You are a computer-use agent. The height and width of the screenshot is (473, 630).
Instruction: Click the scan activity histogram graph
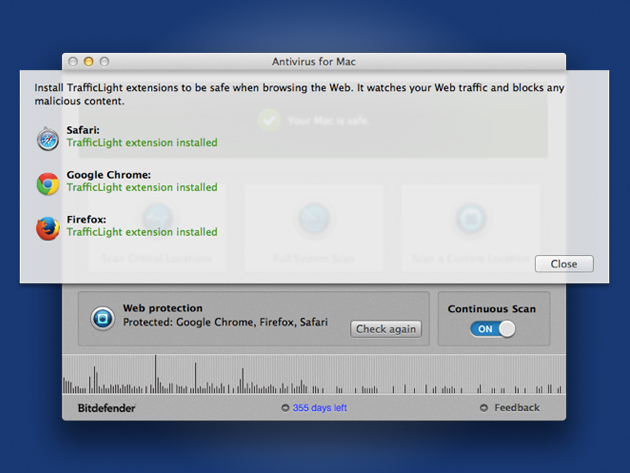tap(314, 374)
